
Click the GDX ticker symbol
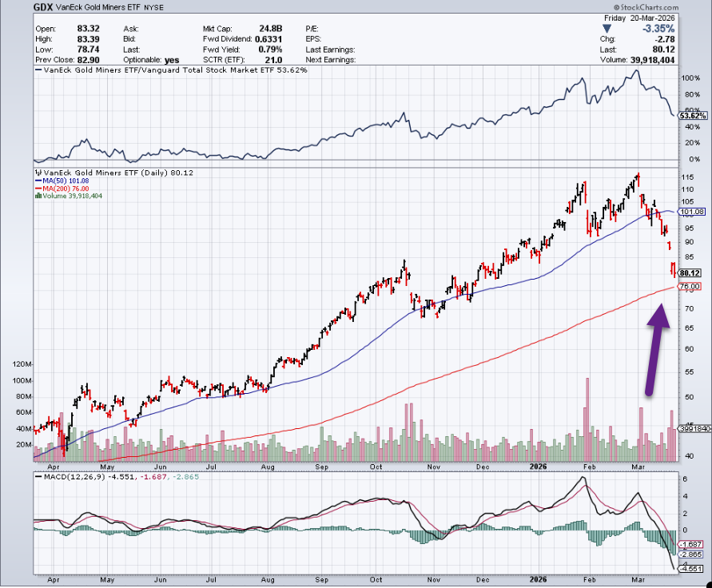[45, 7]
